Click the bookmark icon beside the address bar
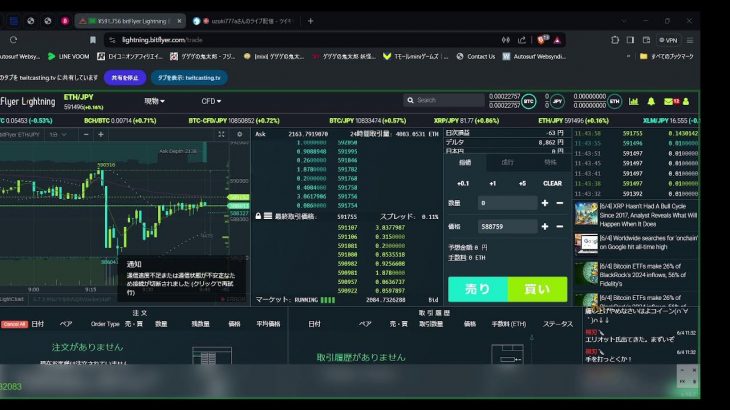Viewport: 730px width, 410px height. click(93, 40)
